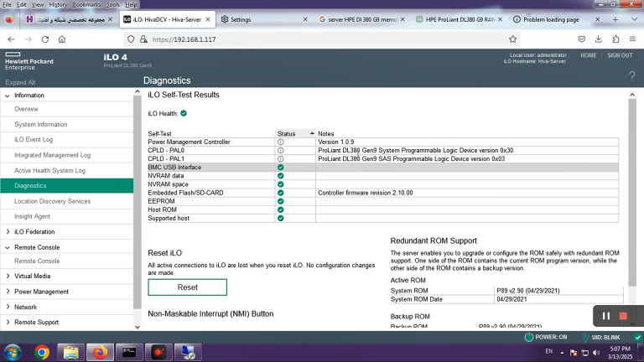The width and height of the screenshot is (644, 362).
Task: Click the browser Forward arrow
Action: pos(28,39)
